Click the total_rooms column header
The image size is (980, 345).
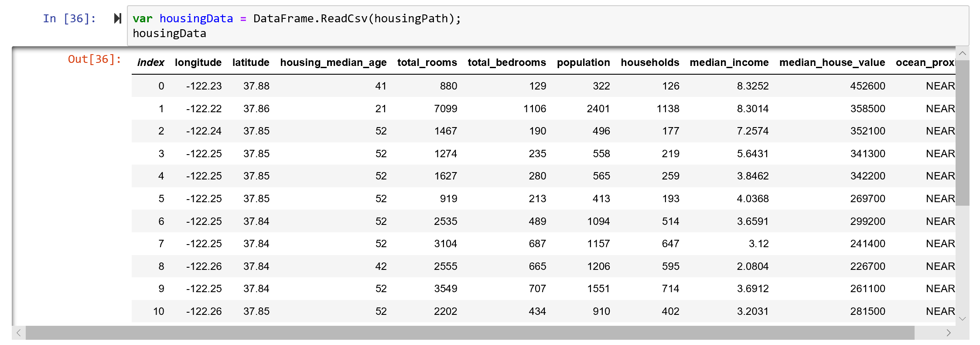pos(427,62)
